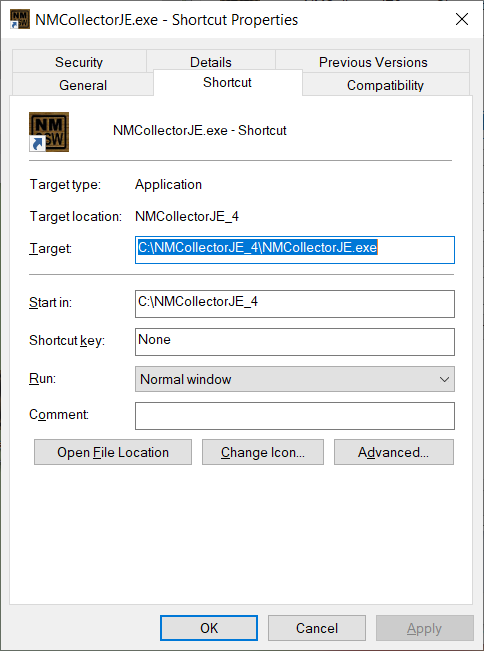The height and width of the screenshot is (656, 485).
Task: Click the Apply button
Action: click(425, 628)
